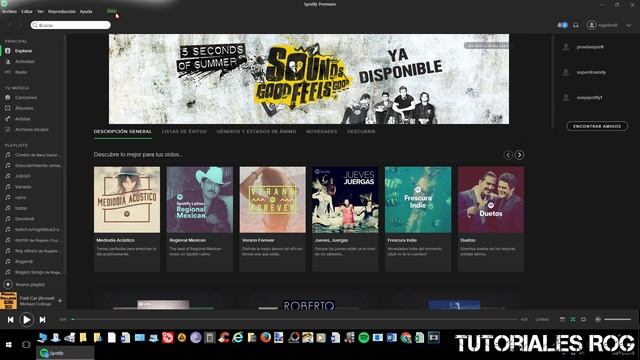Add the current track with plus icon
This screenshot has height=360, width=640.
tap(60, 301)
